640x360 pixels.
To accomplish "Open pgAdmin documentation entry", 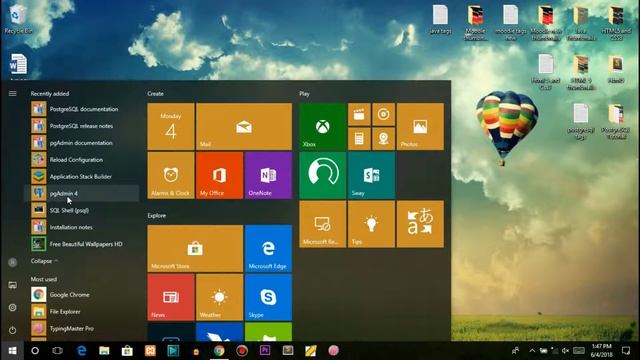I will point(82,143).
